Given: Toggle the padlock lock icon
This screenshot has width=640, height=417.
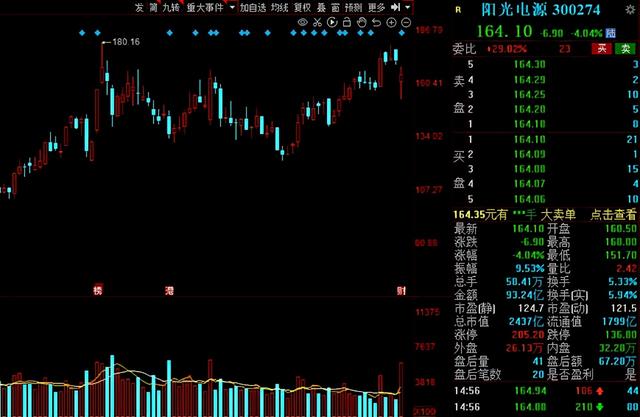Looking at the screenshot, I should (347, 22).
